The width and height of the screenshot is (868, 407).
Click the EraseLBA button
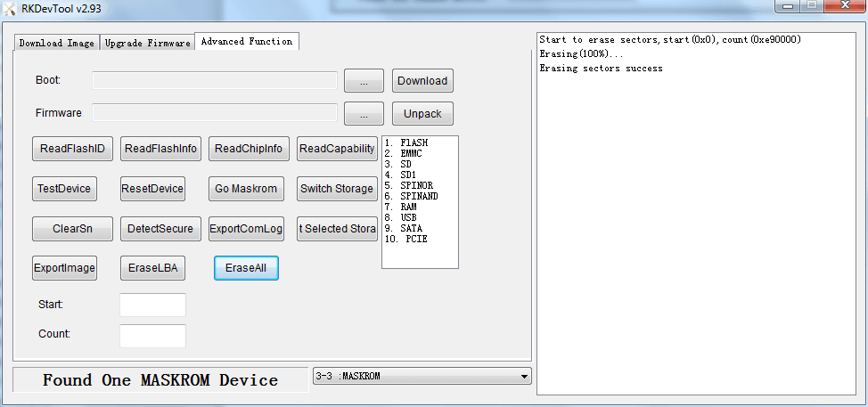point(152,268)
